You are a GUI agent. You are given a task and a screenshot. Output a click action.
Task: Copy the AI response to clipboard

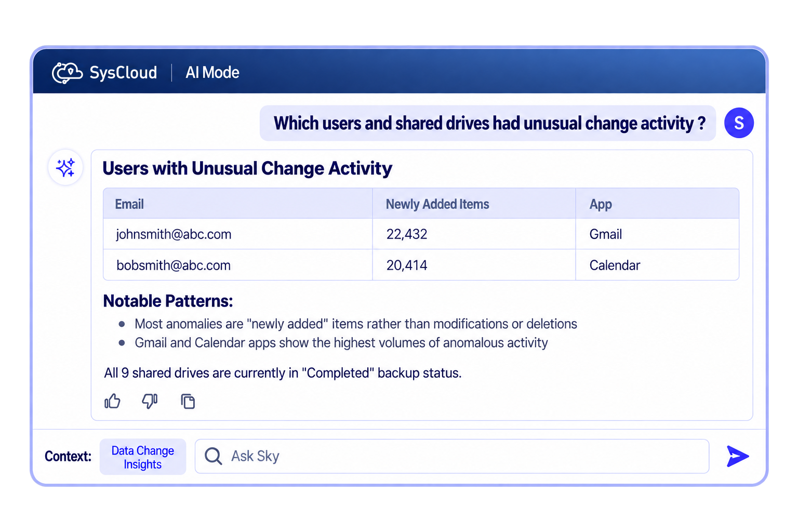point(188,401)
